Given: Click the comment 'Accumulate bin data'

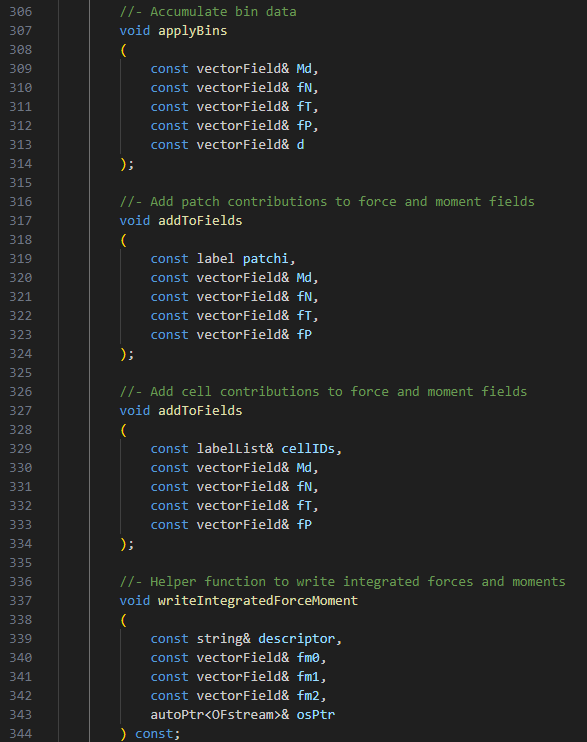Looking at the screenshot, I should (x=223, y=12).
